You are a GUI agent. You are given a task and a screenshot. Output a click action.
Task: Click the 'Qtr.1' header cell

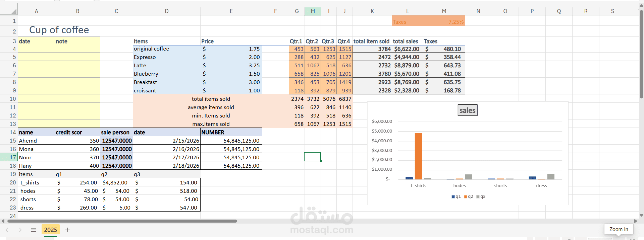(x=297, y=41)
